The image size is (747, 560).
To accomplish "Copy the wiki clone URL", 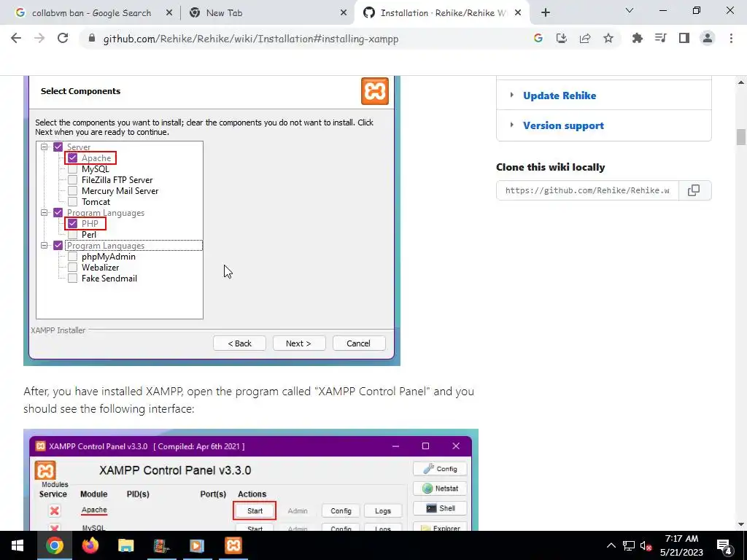I will pos(694,190).
